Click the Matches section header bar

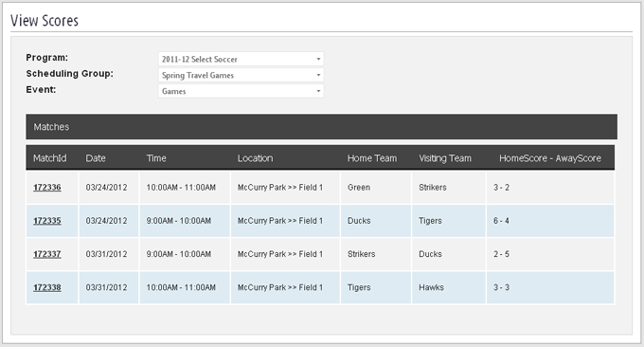[x=322, y=127]
